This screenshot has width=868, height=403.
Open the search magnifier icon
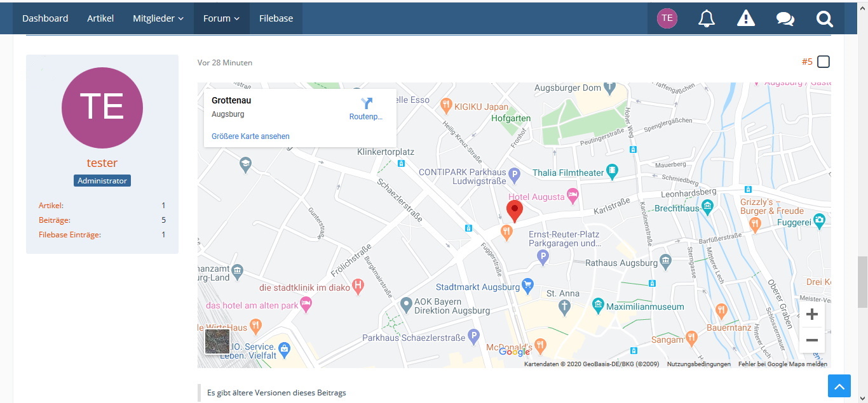tap(825, 18)
